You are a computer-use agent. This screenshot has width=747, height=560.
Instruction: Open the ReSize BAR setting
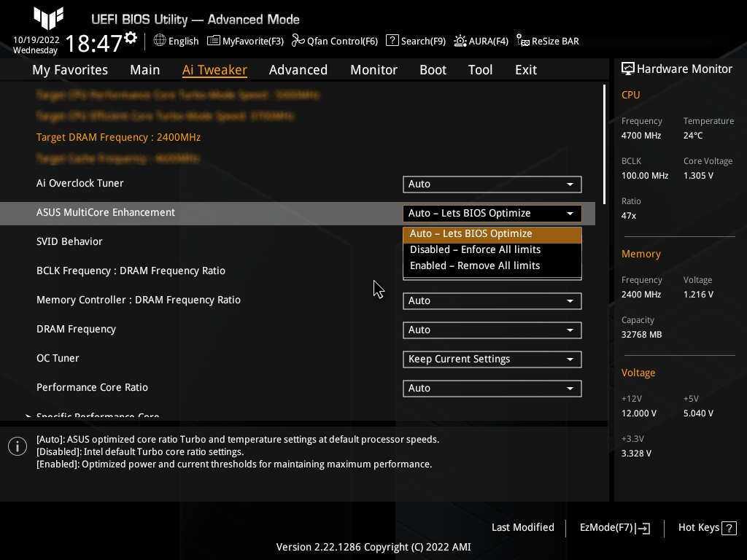[x=547, y=41]
